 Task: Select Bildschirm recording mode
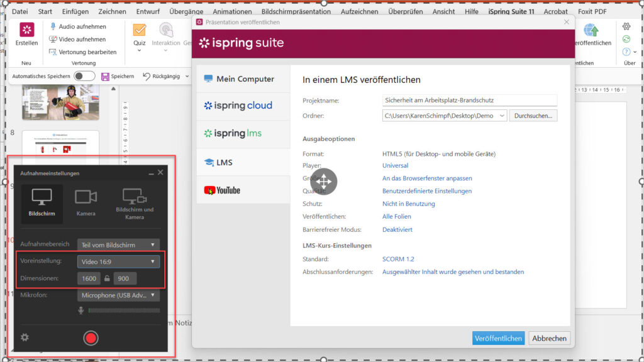coord(42,203)
